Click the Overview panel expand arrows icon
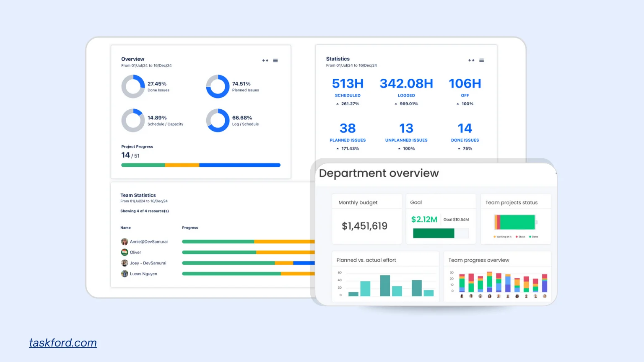Viewport: 644px width, 362px height. tap(265, 61)
